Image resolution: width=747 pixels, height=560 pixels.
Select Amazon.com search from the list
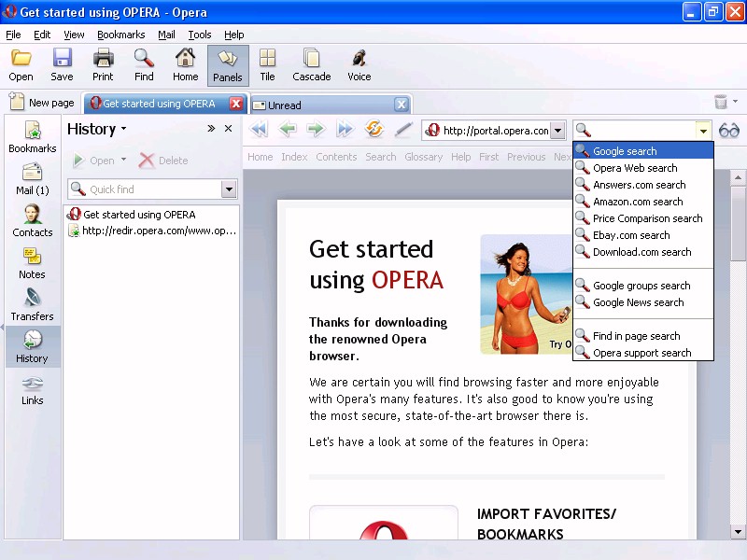[638, 202]
